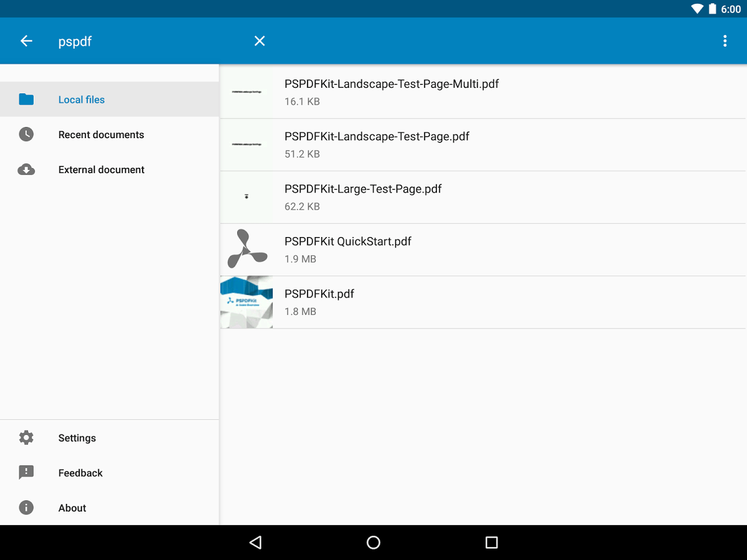Viewport: 747px width, 560px height.
Task: Open PSPDFKit.pdf file name
Action: point(319,294)
